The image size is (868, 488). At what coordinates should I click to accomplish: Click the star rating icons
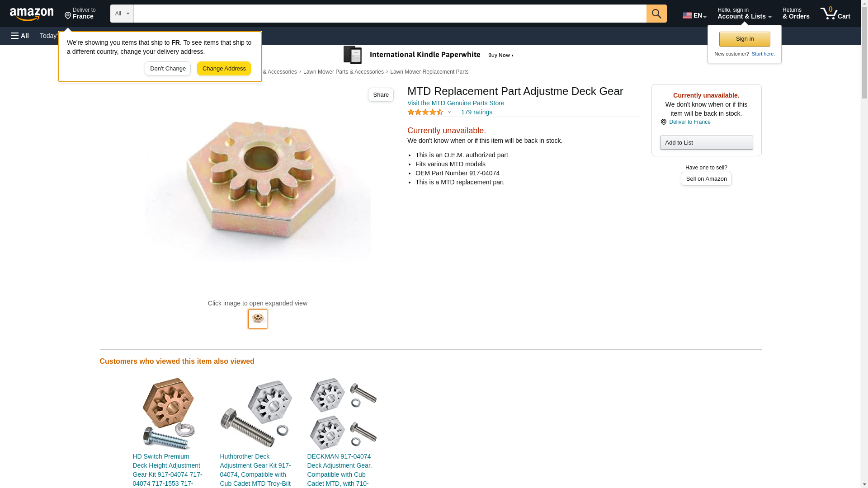(x=425, y=112)
